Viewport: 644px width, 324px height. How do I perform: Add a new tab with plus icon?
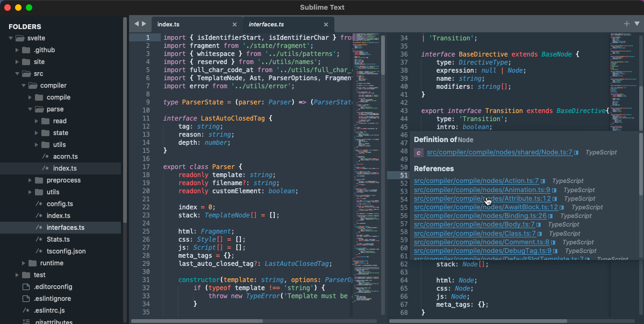pyautogui.click(x=627, y=24)
